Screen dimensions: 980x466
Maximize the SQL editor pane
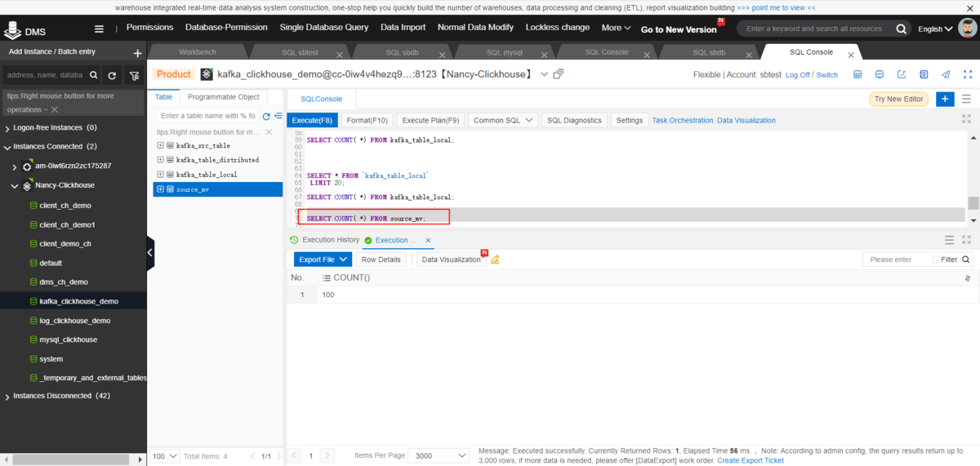tap(967, 119)
